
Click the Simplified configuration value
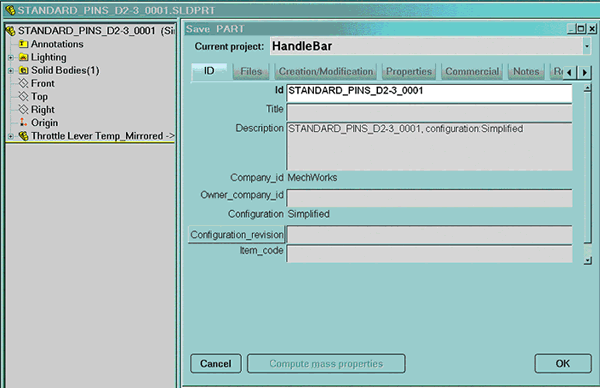click(x=308, y=214)
